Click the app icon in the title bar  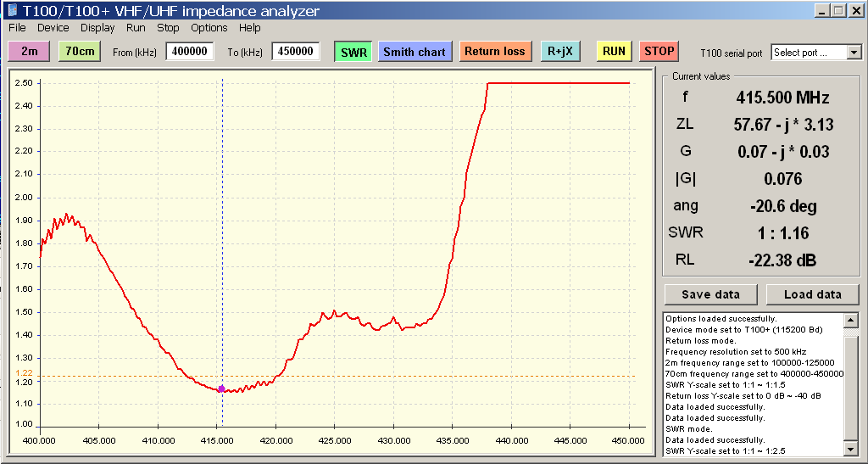11,11
